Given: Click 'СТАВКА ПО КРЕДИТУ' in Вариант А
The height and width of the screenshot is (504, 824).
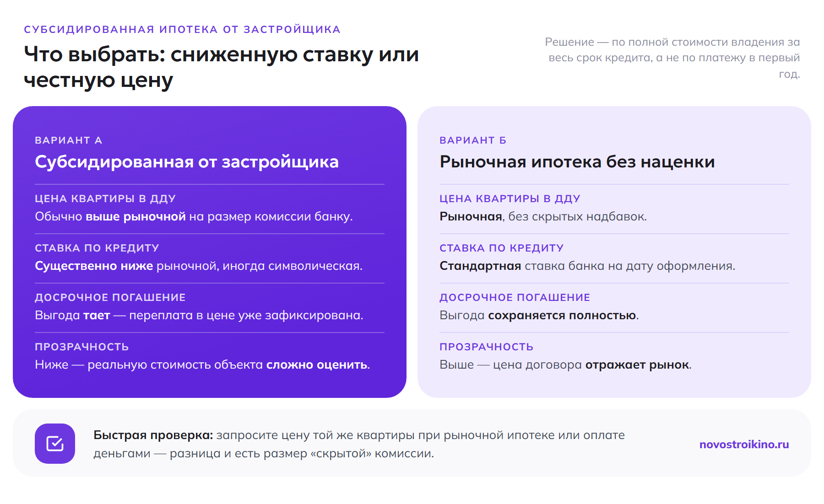Looking at the screenshot, I should point(97,248).
